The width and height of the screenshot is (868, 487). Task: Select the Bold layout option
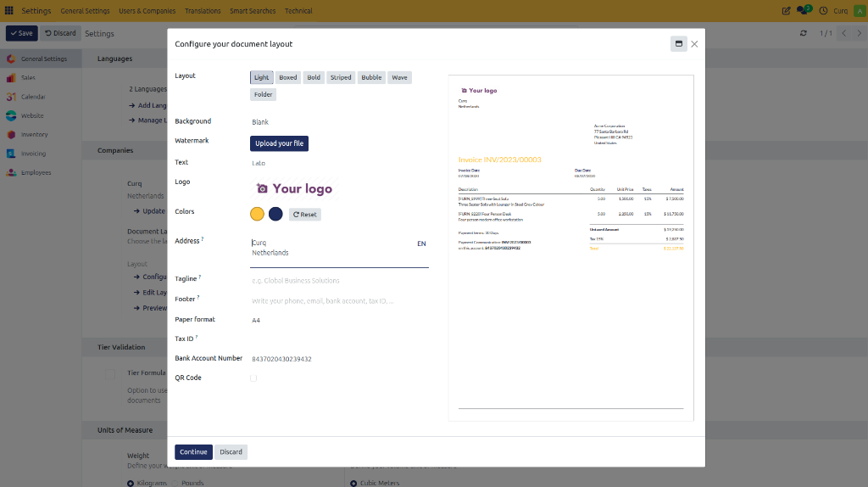tap(314, 77)
